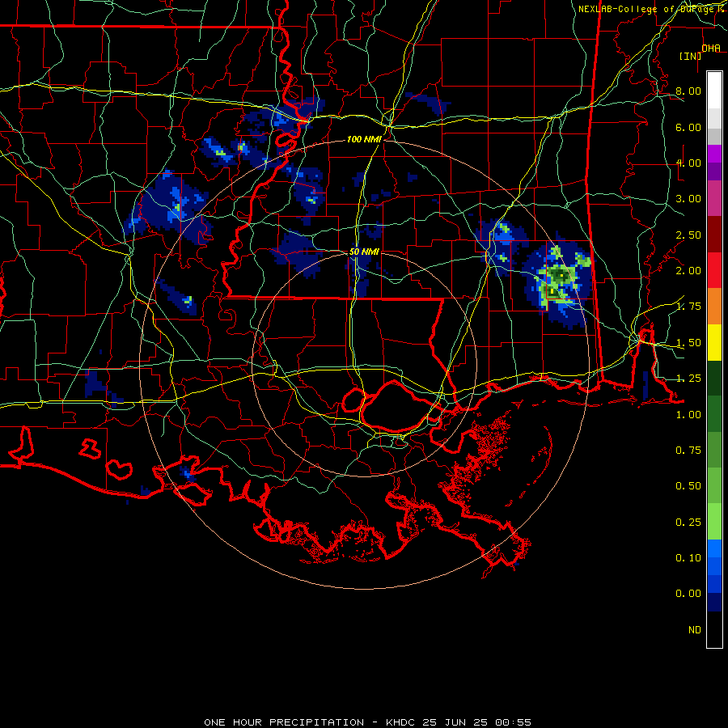The height and width of the screenshot is (728, 728).
Task: Click the yellow 1.50 inch legend swatch
Action: pyautogui.click(x=714, y=342)
